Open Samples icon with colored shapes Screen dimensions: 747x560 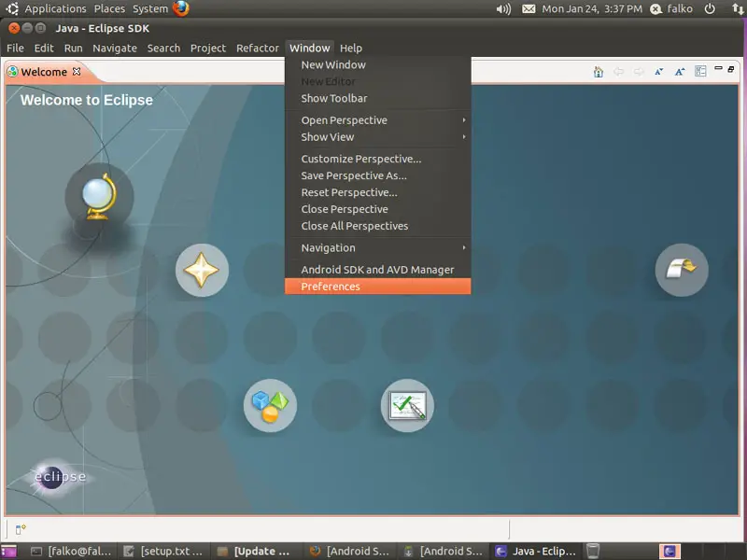(x=270, y=405)
